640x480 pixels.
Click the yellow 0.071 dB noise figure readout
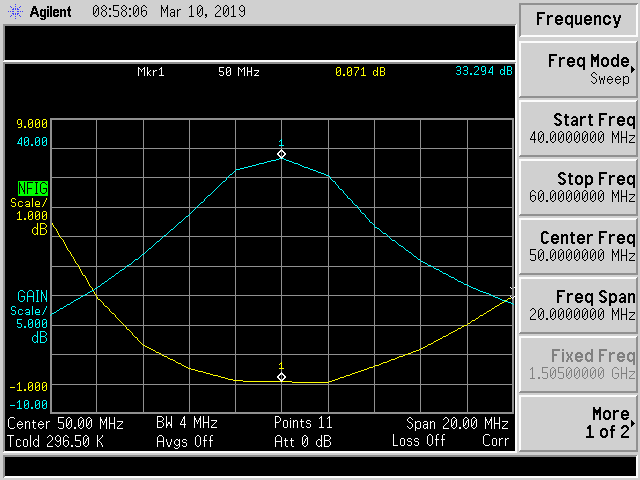click(360, 72)
